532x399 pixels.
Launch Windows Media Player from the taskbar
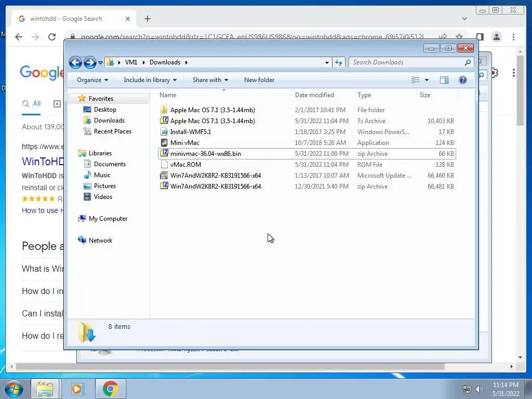pyautogui.click(x=77, y=389)
